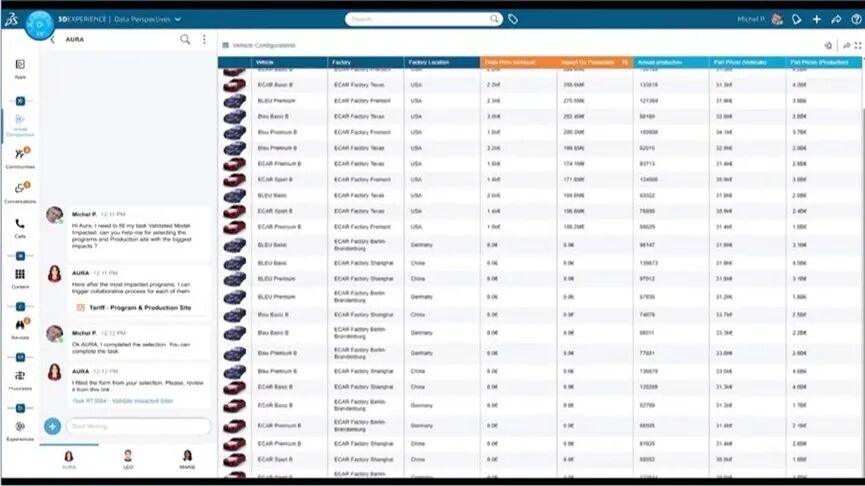
Task: Open the blue Compass play button
Action: [x=39, y=25]
